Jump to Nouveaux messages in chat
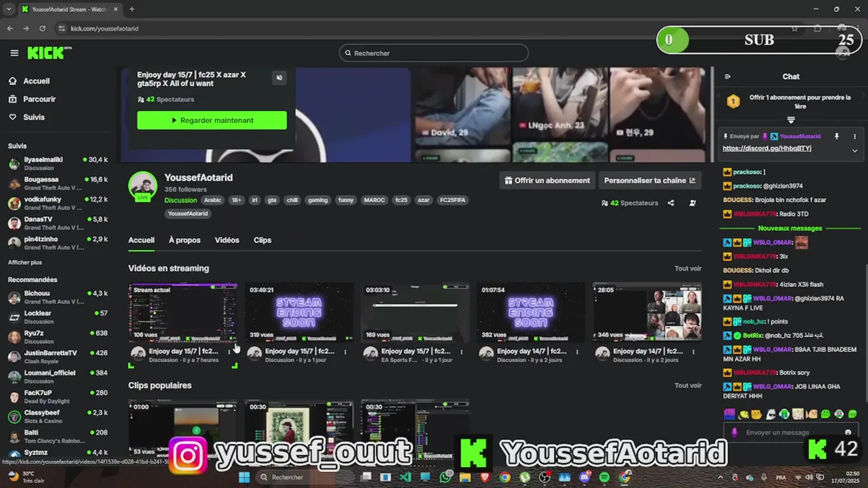Viewport: 868px width, 488px height. tap(790, 228)
